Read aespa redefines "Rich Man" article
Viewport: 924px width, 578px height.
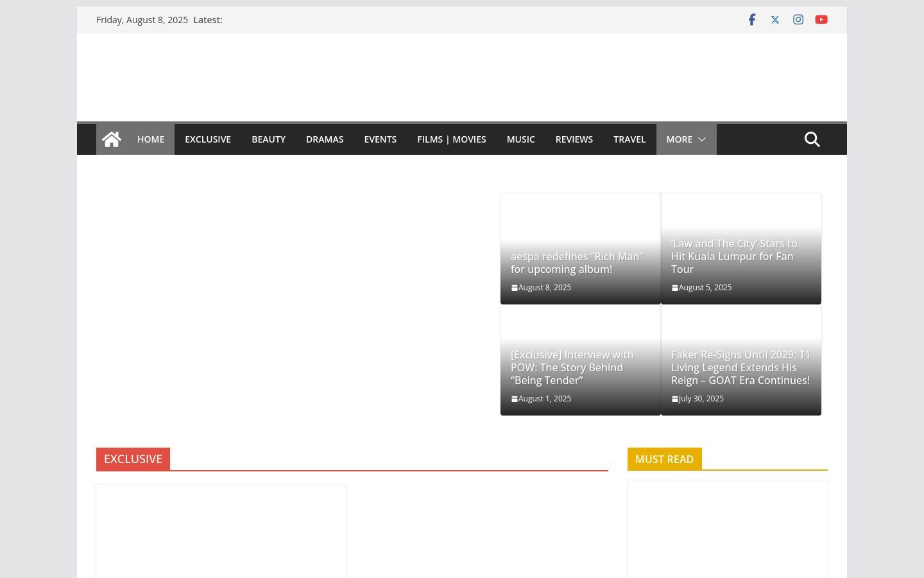pyautogui.click(x=577, y=263)
